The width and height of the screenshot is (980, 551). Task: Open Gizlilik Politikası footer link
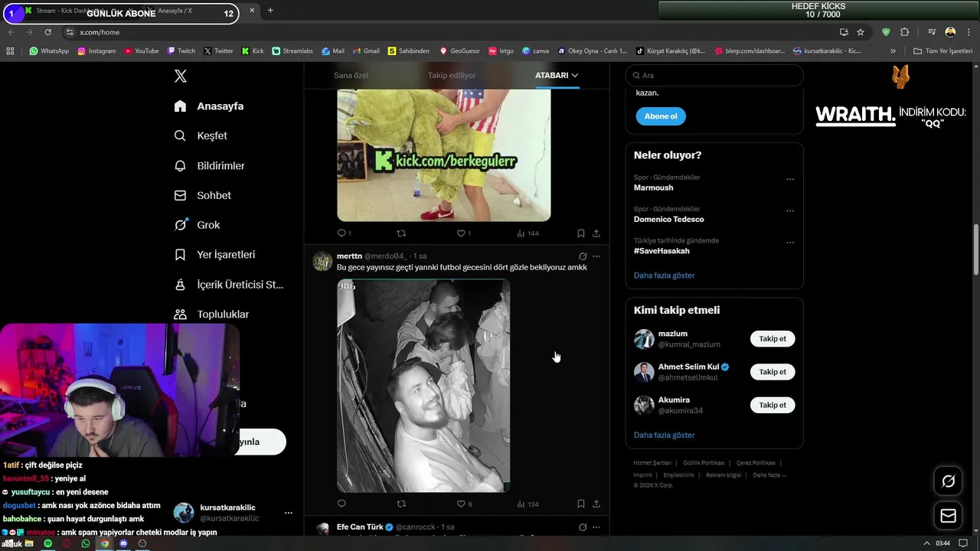click(x=704, y=463)
